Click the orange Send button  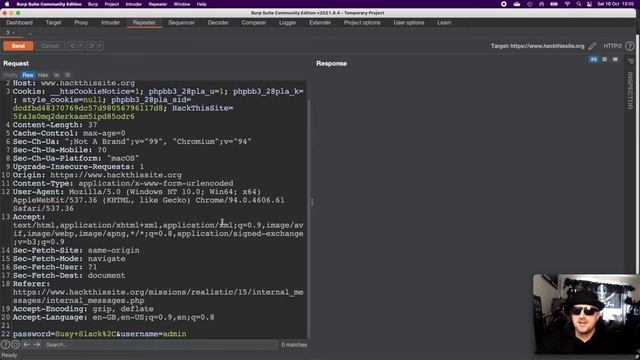pyautogui.click(x=18, y=46)
